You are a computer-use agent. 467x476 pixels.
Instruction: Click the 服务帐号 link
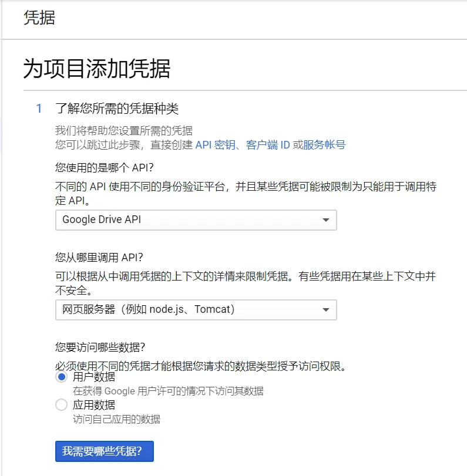pos(324,145)
